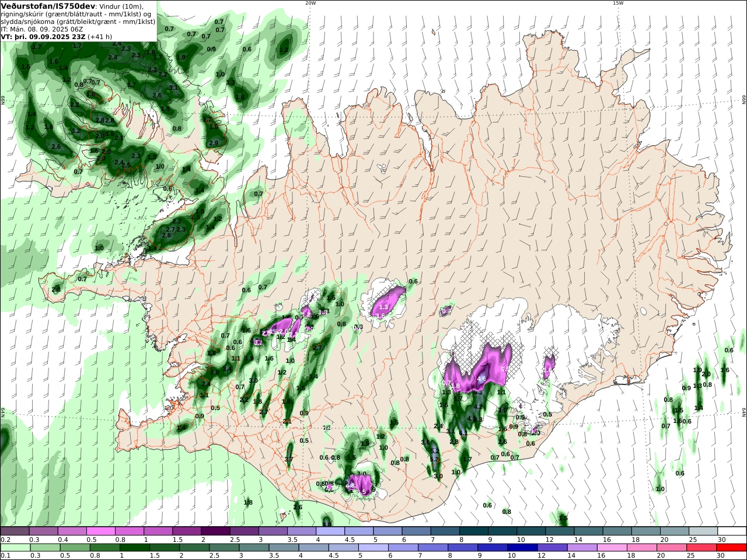Pick the lower legend swatch starting at 0.8
Screen dimensions: 747x560
[x=105, y=548]
